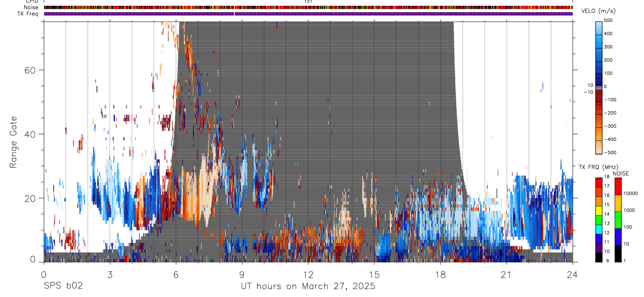Click the 12 tick label on the UT hours axis
The height and width of the screenshot is (297, 644).
pyautogui.click(x=308, y=274)
